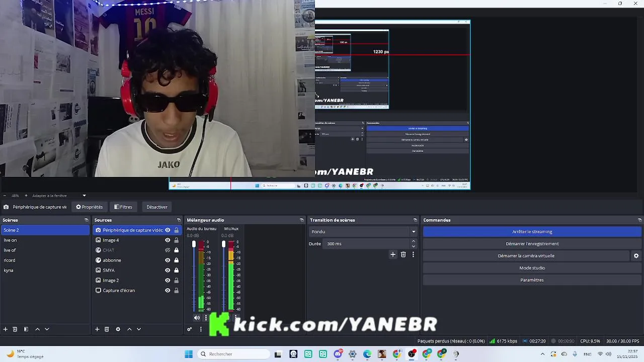Open Paramètres settings

tap(532, 280)
